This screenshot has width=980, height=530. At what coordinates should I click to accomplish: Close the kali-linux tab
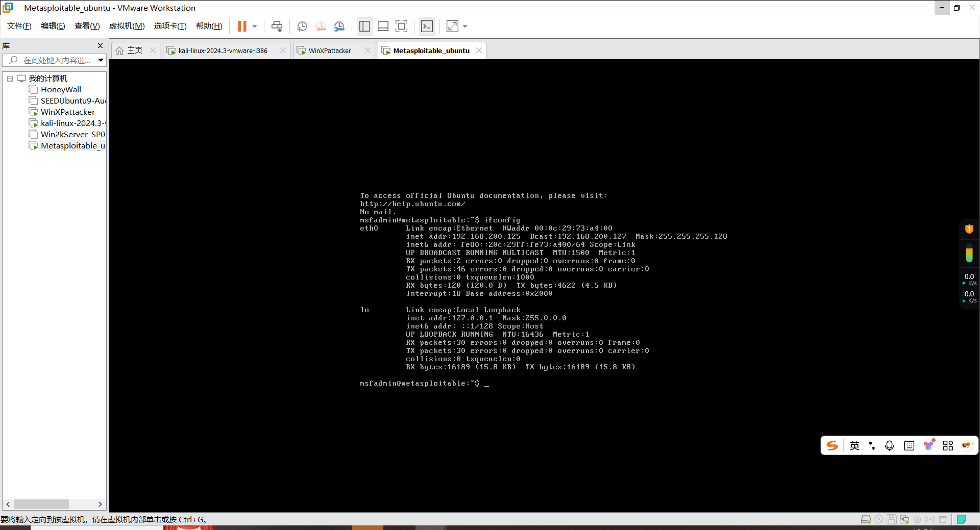click(x=283, y=51)
